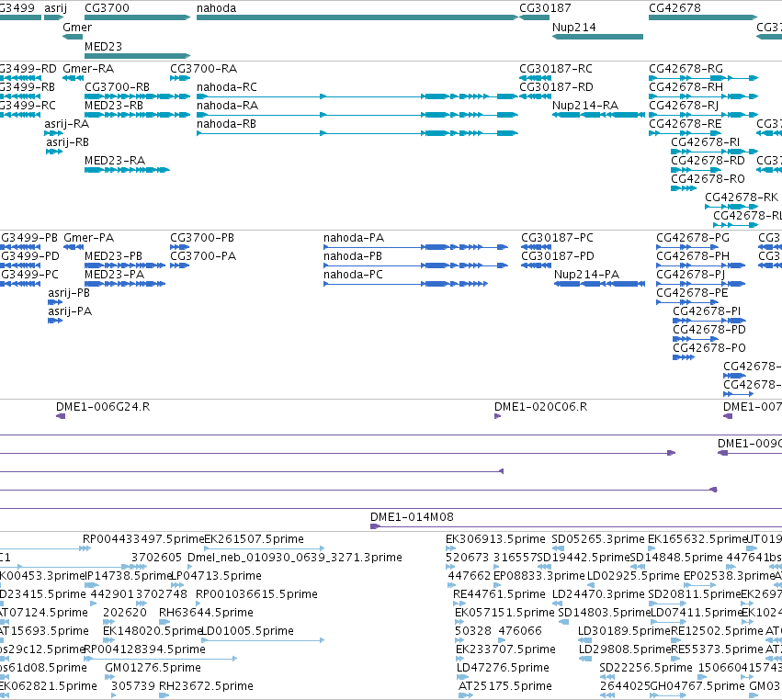This screenshot has width=782, height=700.
Task: Select protein nahoda-PB
Action: 415,265
